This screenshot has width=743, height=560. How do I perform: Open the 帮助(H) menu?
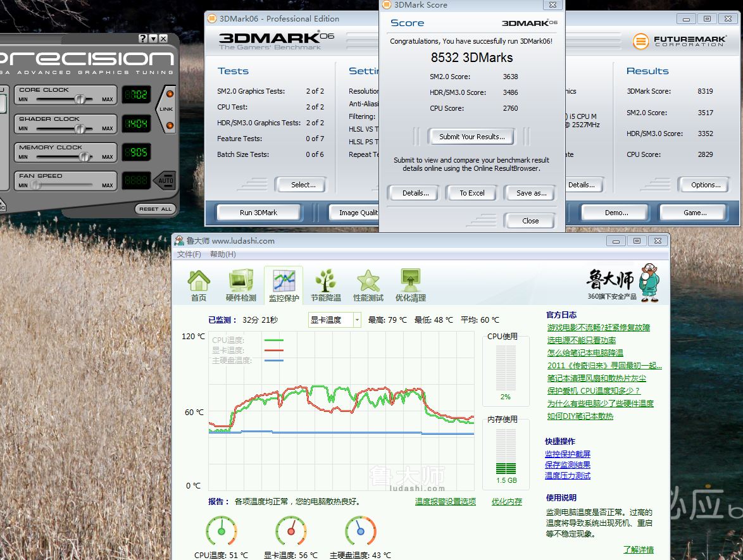pos(223,254)
